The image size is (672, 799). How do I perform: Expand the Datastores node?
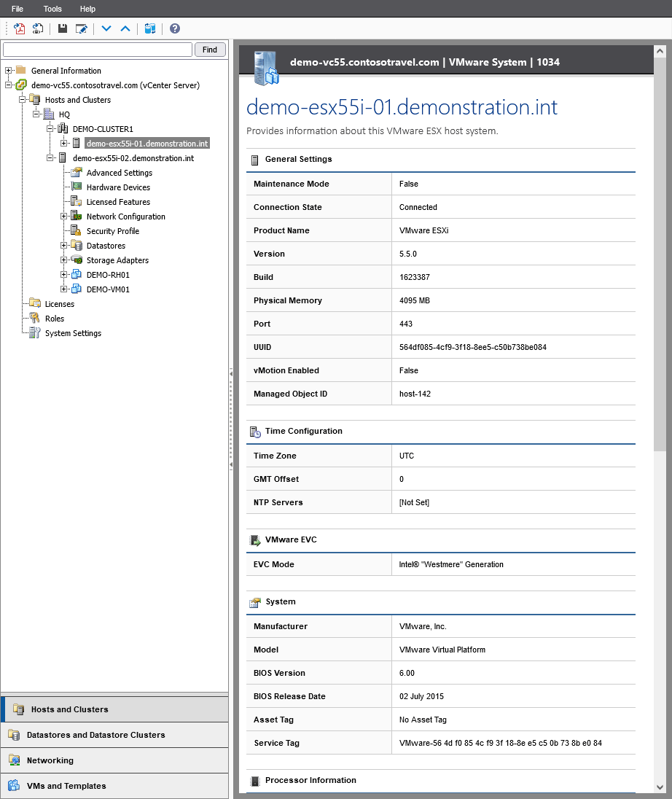coord(63,245)
